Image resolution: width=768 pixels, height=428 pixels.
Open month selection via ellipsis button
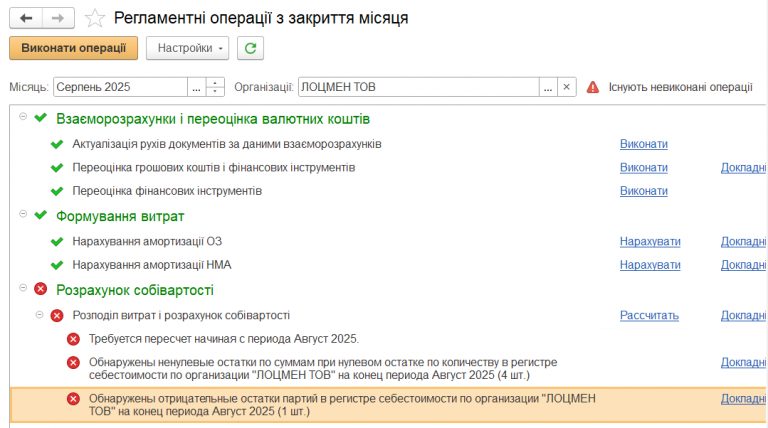tap(196, 87)
